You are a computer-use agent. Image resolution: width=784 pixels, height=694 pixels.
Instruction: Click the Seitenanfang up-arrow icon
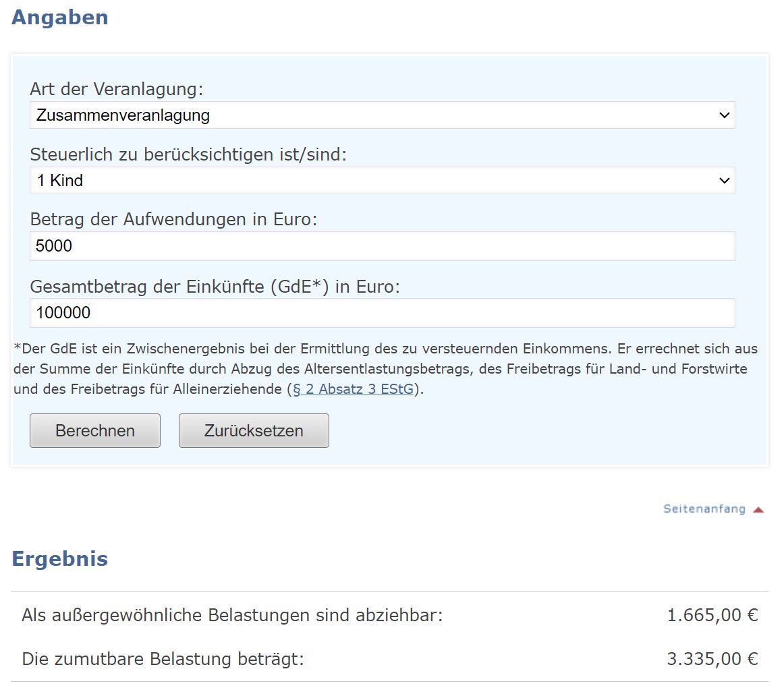pyautogui.click(x=758, y=509)
